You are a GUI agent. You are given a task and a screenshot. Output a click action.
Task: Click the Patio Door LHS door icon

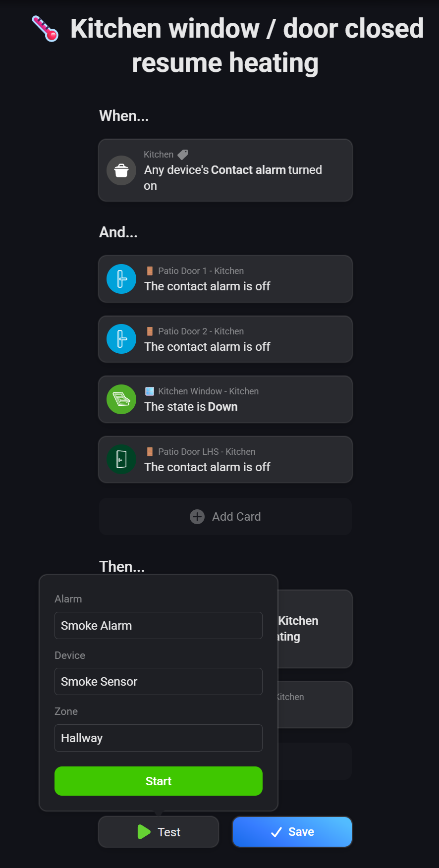(121, 459)
